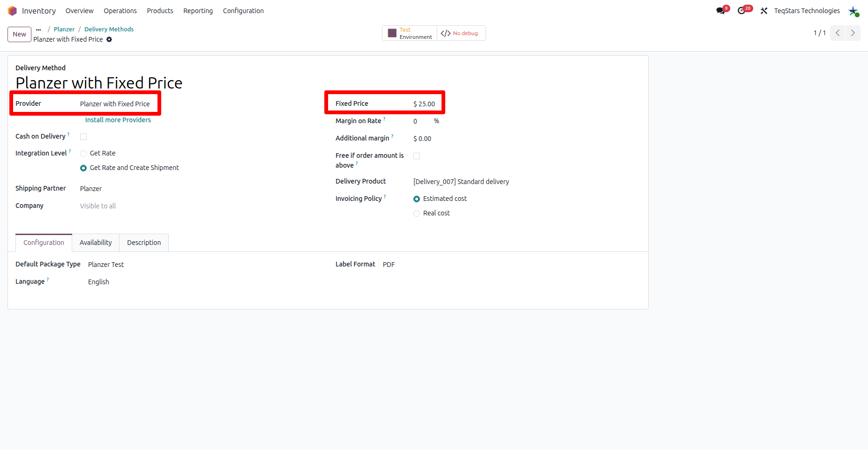Go to the next record arrow

point(853,33)
